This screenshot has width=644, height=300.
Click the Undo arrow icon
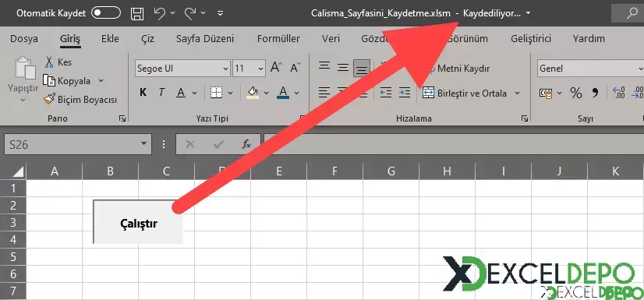[x=160, y=13]
